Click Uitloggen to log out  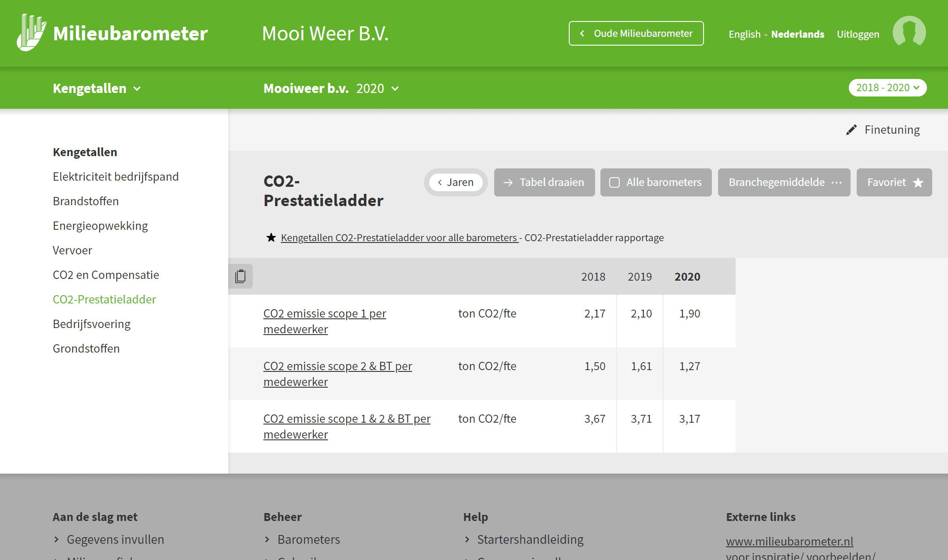pyautogui.click(x=858, y=34)
